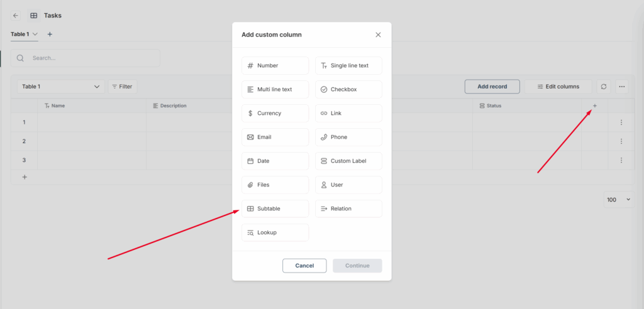Viewport: 644px width, 309px height.
Task: Click the Add record button
Action: tap(492, 87)
